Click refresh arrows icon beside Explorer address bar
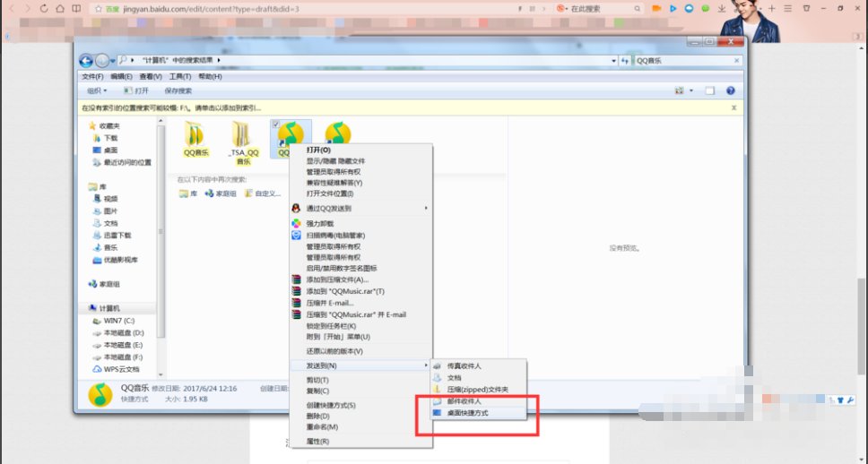868x464 pixels. tap(625, 61)
